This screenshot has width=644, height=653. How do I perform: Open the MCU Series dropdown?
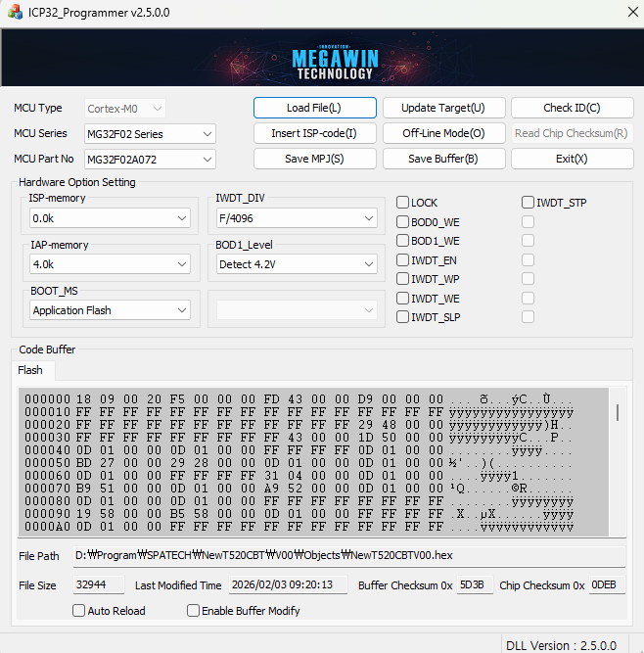click(x=150, y=134)
